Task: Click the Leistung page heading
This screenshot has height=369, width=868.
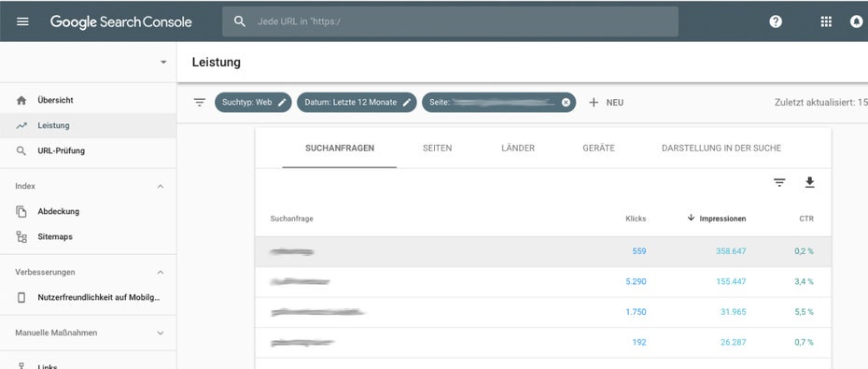Action: tap(217, 62)
